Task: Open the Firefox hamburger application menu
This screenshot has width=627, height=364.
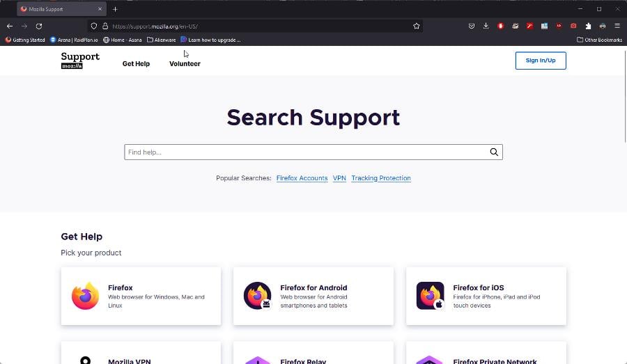Action: (617, 26)
